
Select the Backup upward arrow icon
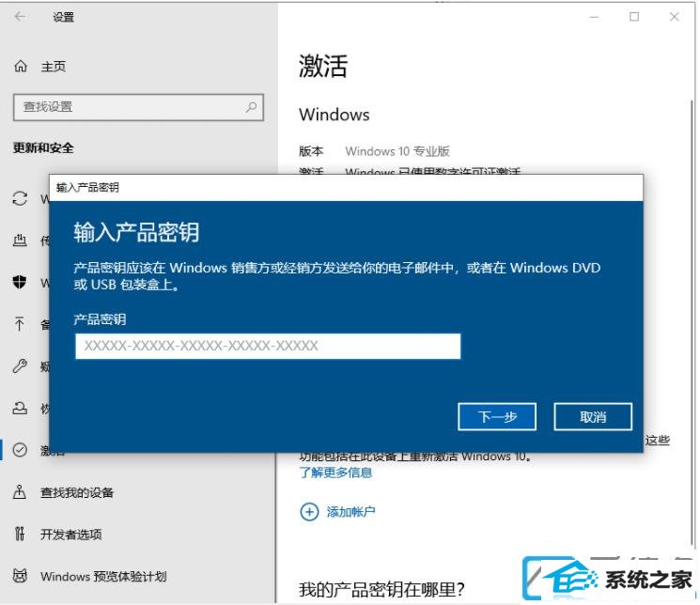[20, 324]
